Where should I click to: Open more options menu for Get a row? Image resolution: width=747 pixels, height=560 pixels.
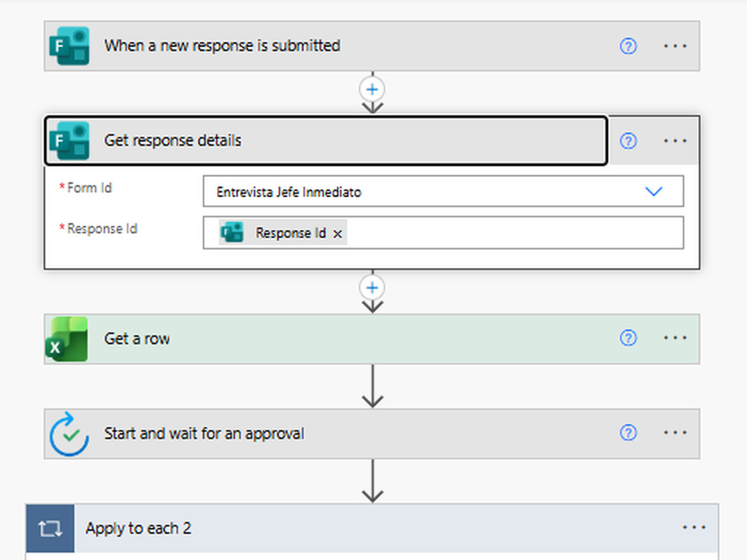click(675, 337)
